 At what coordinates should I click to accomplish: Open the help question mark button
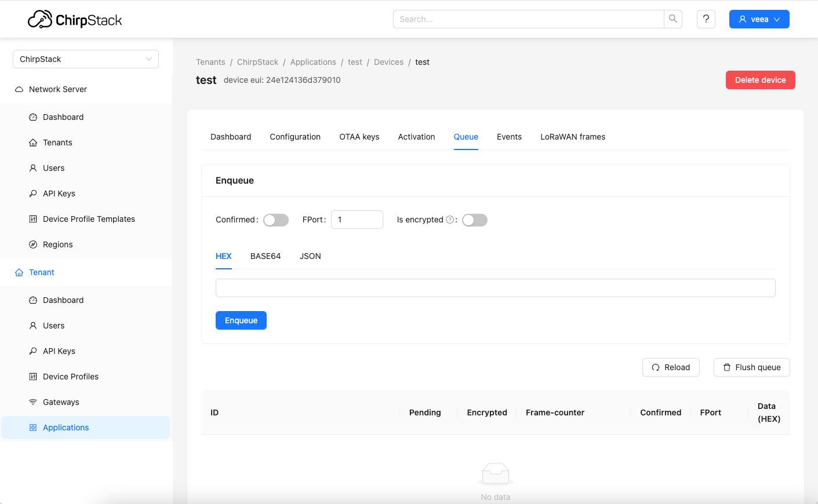706,19
